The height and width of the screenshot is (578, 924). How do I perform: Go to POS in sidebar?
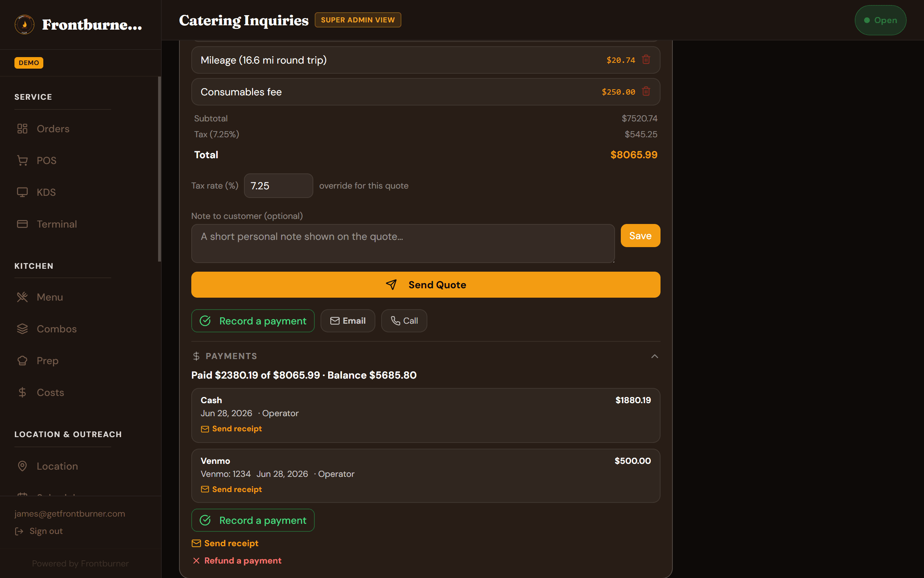47,160
